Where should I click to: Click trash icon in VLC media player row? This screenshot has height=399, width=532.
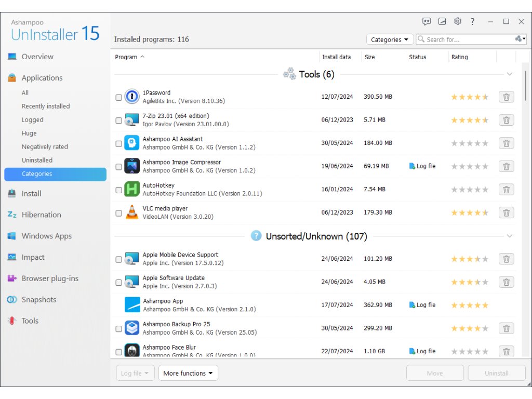[x=506, y=212]
